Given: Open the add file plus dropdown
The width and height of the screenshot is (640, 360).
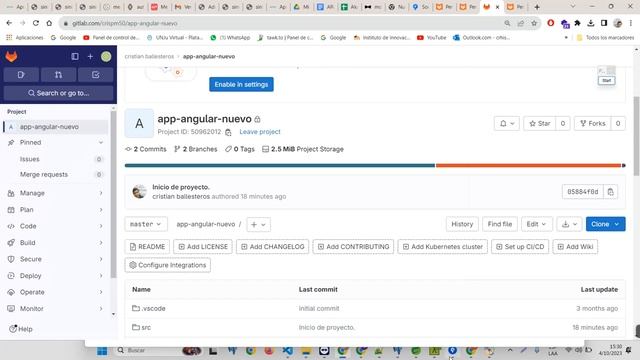Looking at the screenshot, I should 258,224.
